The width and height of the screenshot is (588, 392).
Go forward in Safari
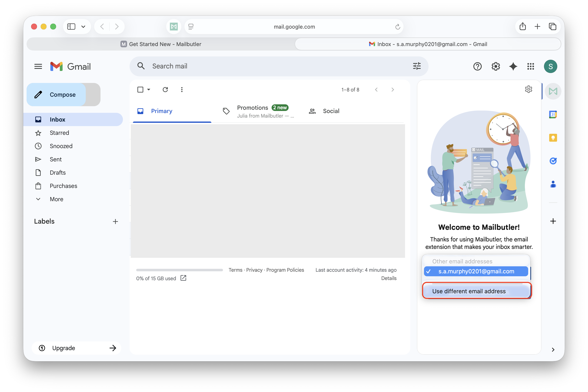(x=117, y=27)
